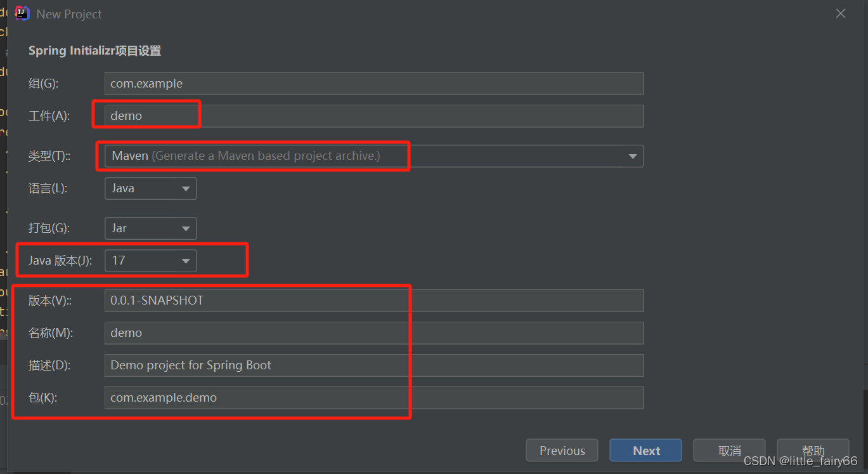Close the New Project dialog

pos(841,13)
